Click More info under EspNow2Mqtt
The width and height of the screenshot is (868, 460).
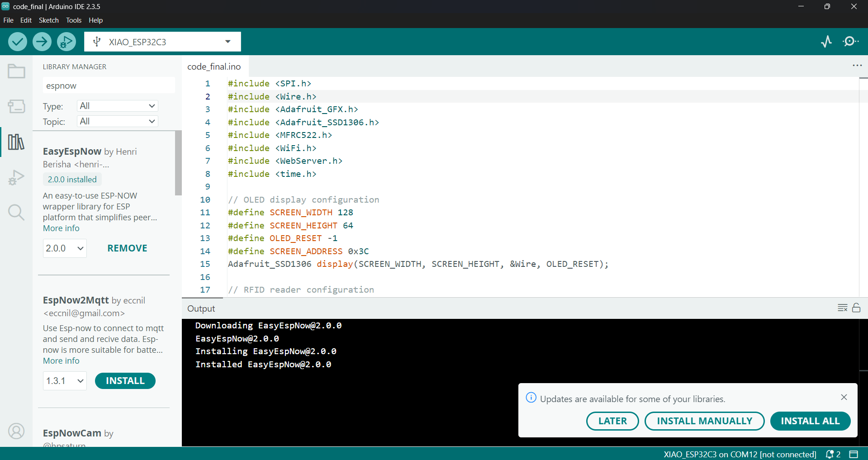tap(61, 361)
